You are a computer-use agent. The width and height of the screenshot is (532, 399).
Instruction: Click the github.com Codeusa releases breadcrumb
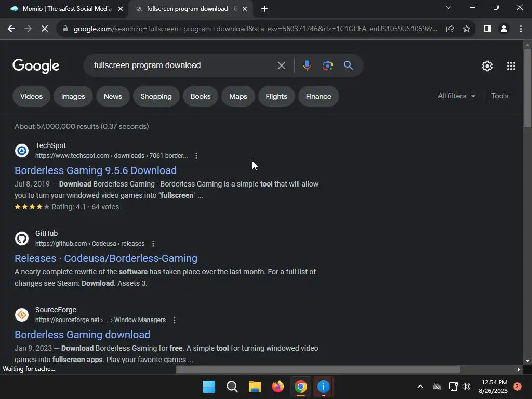coord(89,244)
